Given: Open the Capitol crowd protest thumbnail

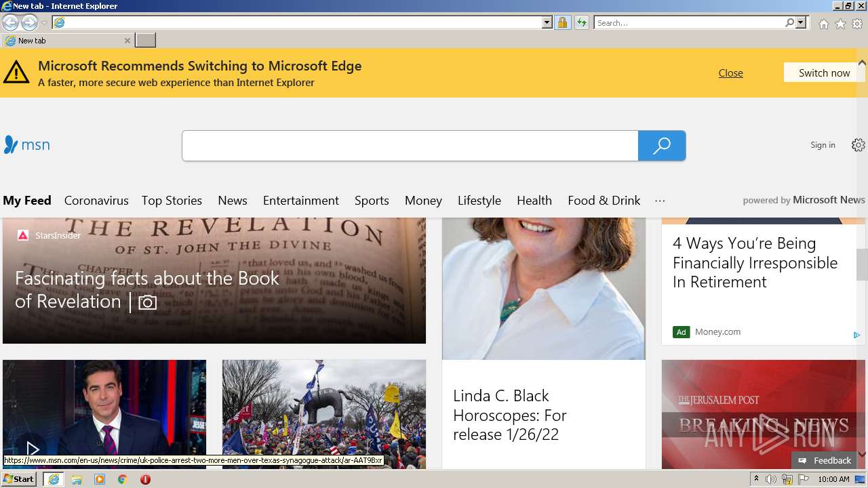Looking at the screenshot, I should [324, 414].
